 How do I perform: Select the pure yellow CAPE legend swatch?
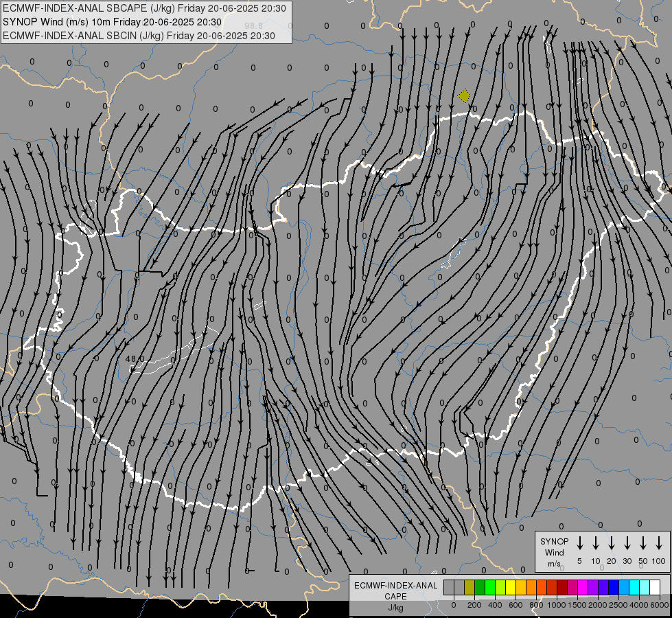click(x=511, y=587)
